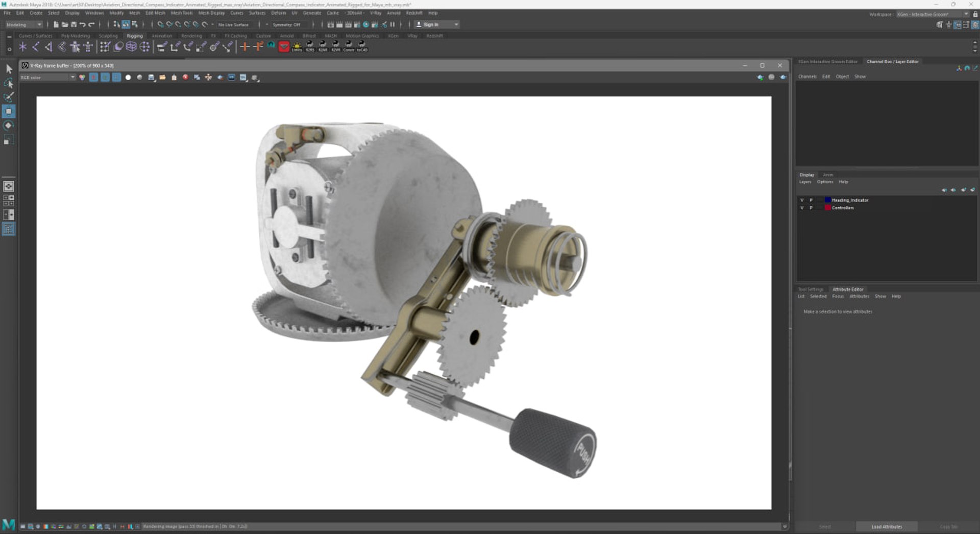Choose the Lasso select tool

coord(9,83)
